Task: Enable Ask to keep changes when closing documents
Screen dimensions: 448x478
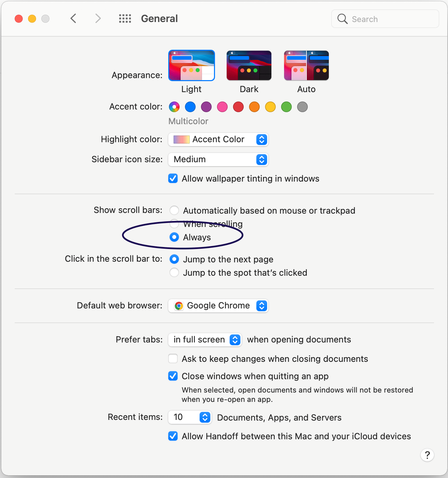Action: [x=173, y=358]
